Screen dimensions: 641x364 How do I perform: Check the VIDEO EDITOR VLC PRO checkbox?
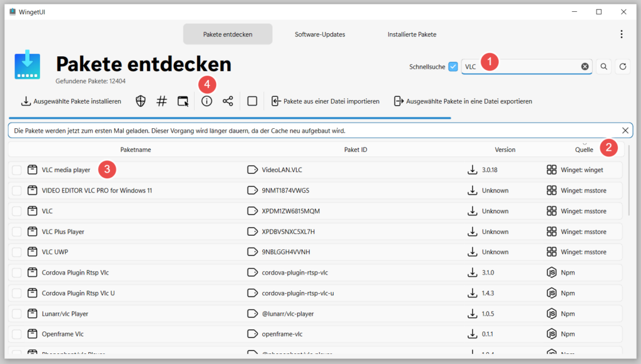[x=17, y=190]
